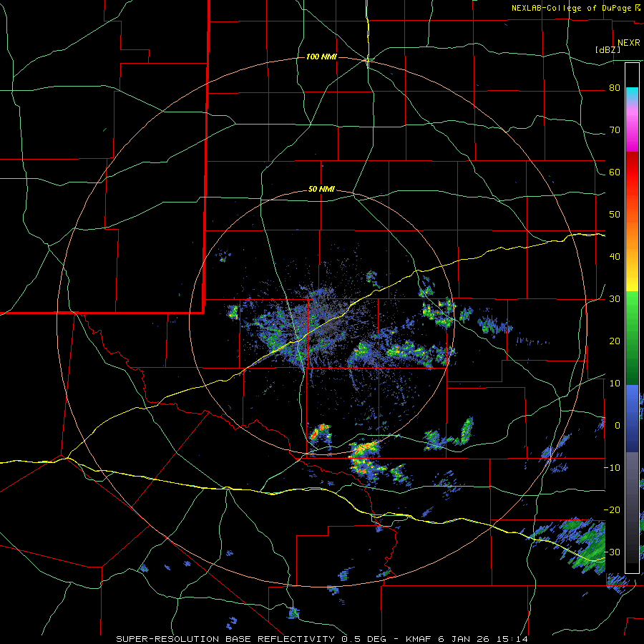The width and height of the screenshot is (644, 644).
Task: Click the -20 value on the dBZ scale
Action: point(612,509)
